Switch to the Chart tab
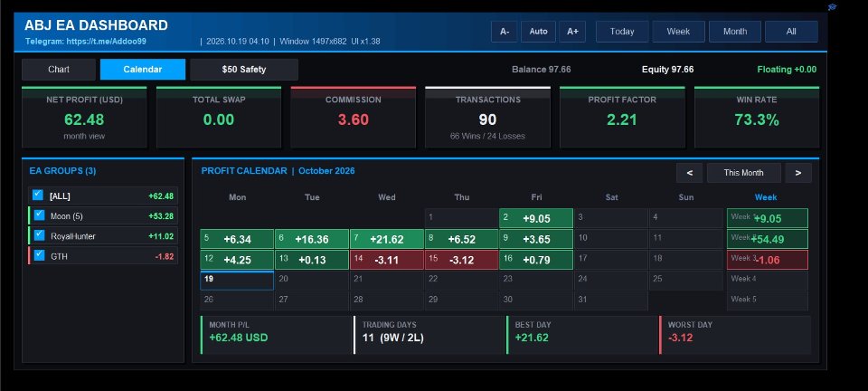This screenshot has height=391, width=868. [59, 69]
